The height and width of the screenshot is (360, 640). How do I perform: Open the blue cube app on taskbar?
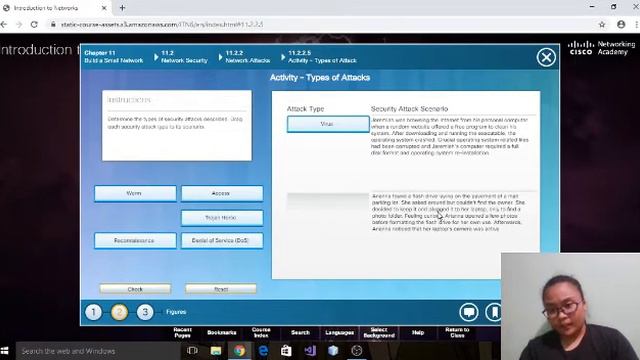pos(333,351)
